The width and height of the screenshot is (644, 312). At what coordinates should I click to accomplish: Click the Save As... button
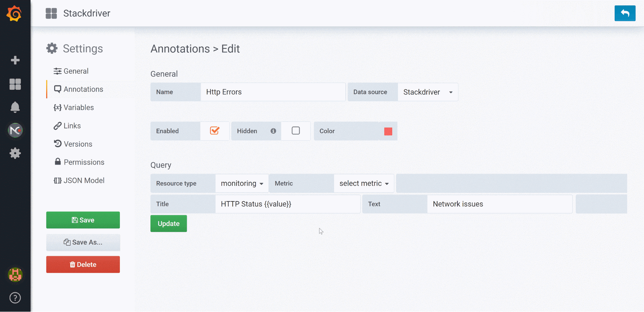tap(83, 242)
